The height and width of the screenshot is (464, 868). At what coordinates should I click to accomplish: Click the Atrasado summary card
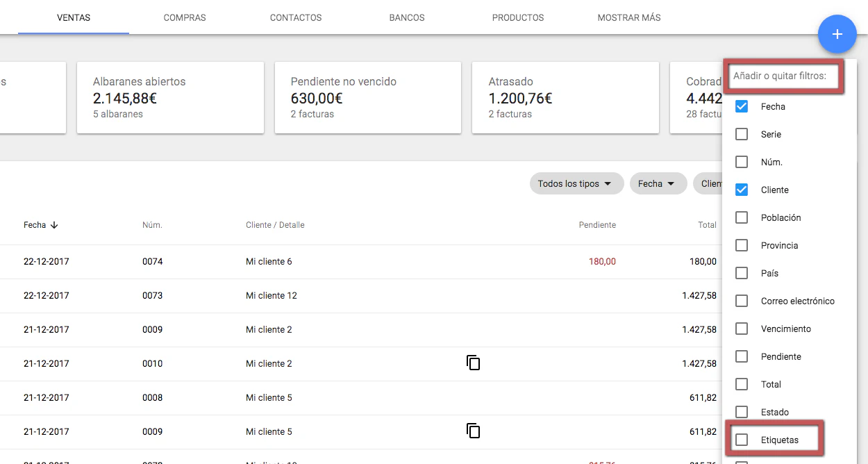coord(565,97)
